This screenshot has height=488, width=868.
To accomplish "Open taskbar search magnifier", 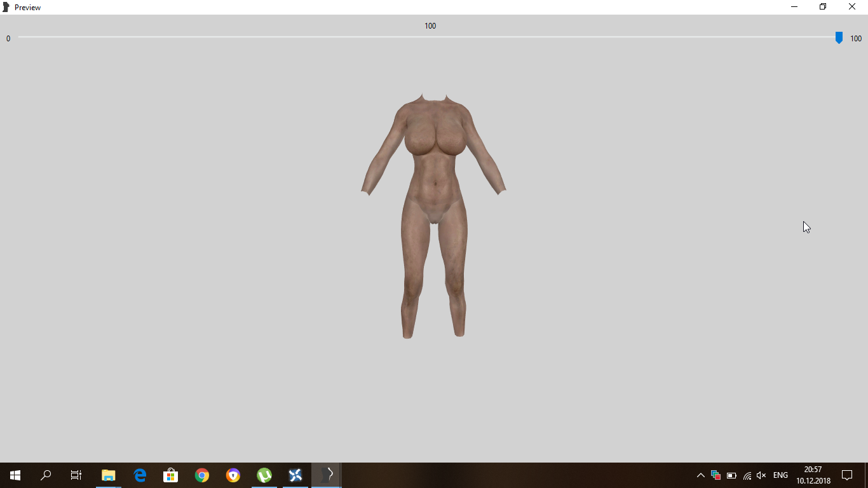I will [46, 475].
